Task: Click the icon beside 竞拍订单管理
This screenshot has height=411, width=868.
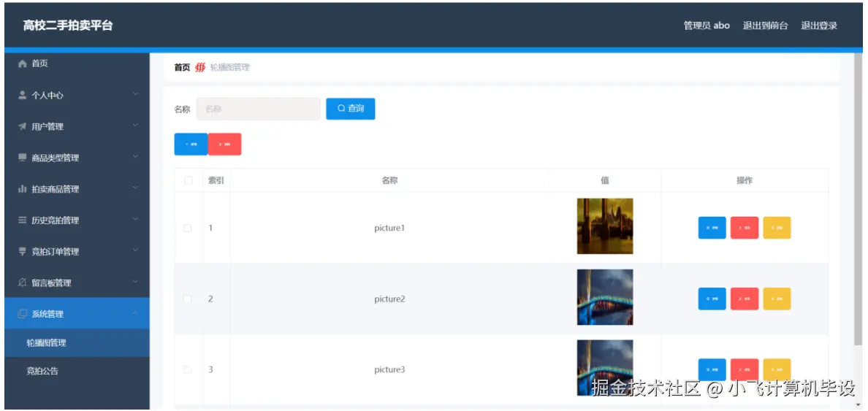Action: [22, 252]
